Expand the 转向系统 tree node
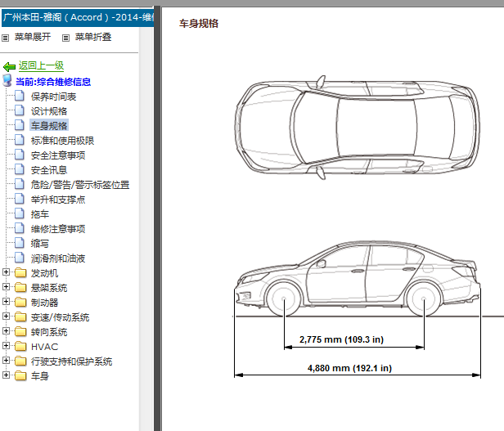Viewport: 504px width, 431px height. 6,331
